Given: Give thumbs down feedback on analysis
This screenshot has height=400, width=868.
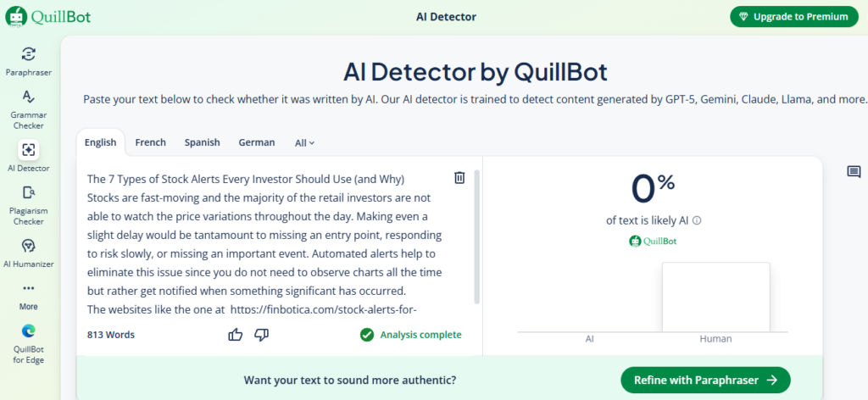Looking at the screenshot, I should point(261,335).
